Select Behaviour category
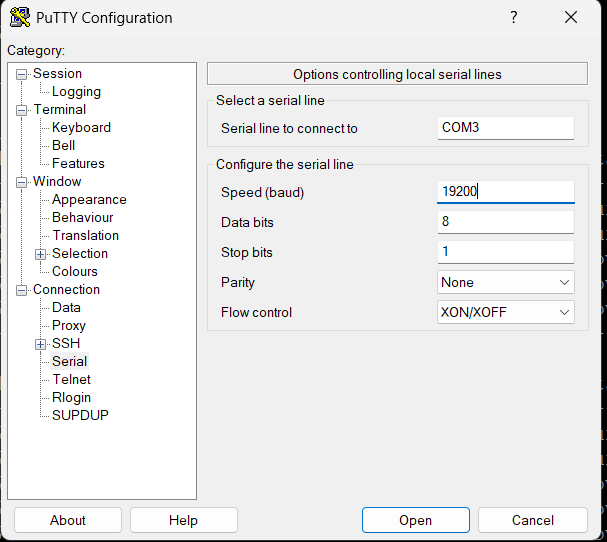This screenshot has width=607, height=542. [82, 218]
